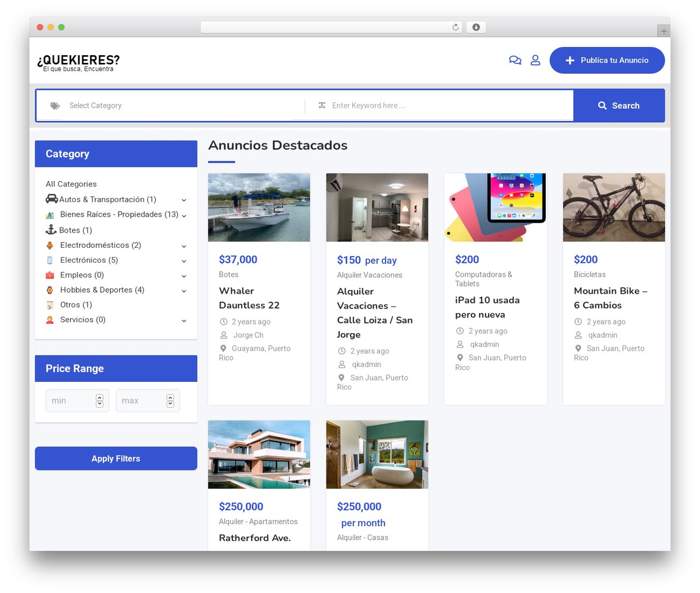Open Electrodomésticos (2) category
The width and height of the screenshot is (700, 593).
tap(101, 245)
